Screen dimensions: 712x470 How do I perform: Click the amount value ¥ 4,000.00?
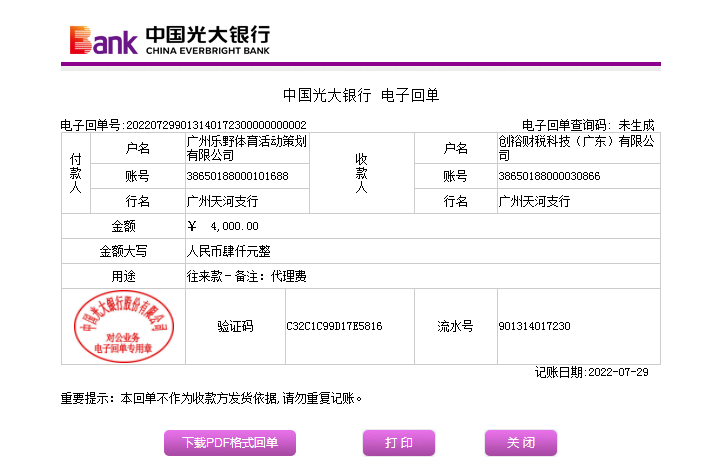click(223, 226)
